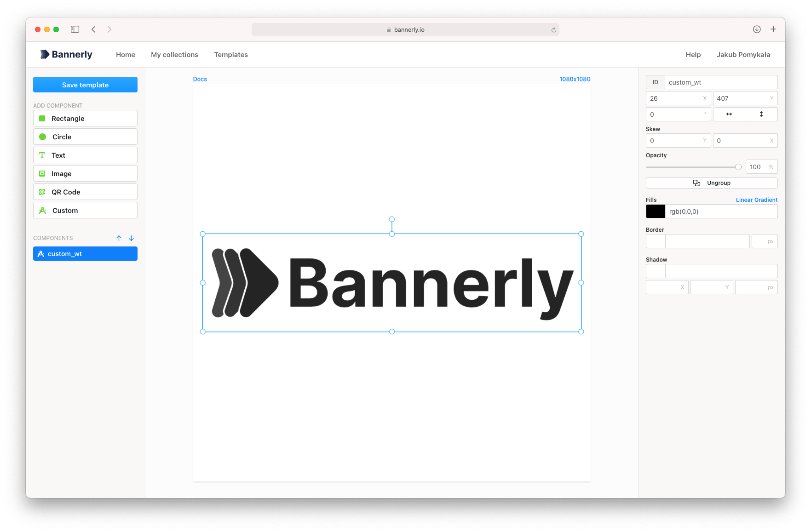The image size is (811, 532).
Task: Open the Docs link
Action: [x=200, y=79]
